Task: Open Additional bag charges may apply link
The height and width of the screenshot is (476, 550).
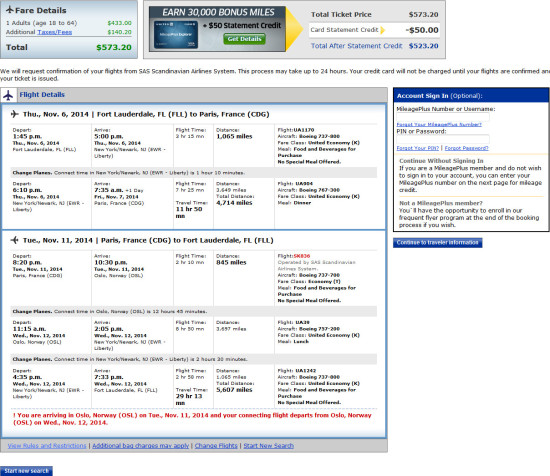Action: 141,445
